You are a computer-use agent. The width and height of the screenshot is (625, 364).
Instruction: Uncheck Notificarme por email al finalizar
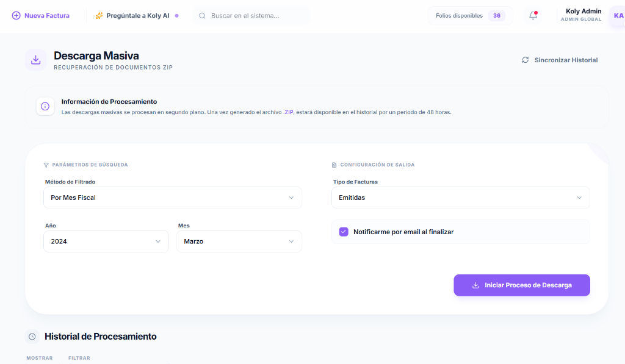[344, 232]
